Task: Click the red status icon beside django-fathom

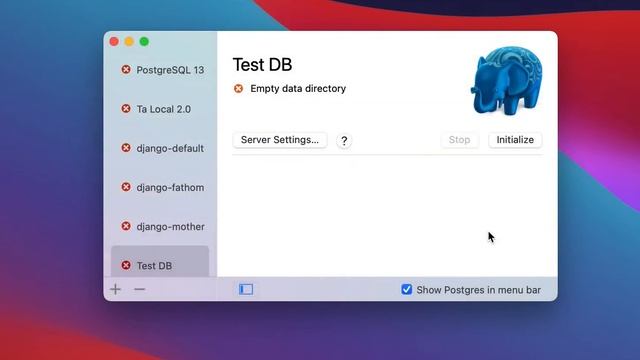Action: (126, 187)
